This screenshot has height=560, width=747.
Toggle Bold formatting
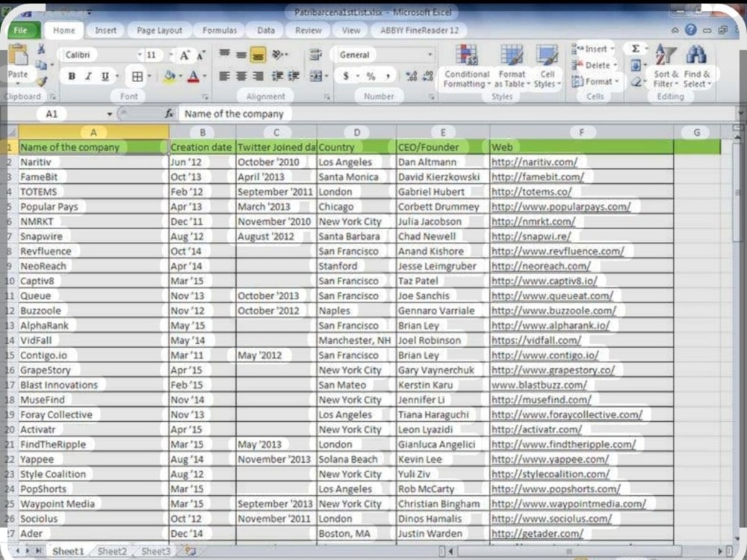pyautogui.click(x=72, y=75)
